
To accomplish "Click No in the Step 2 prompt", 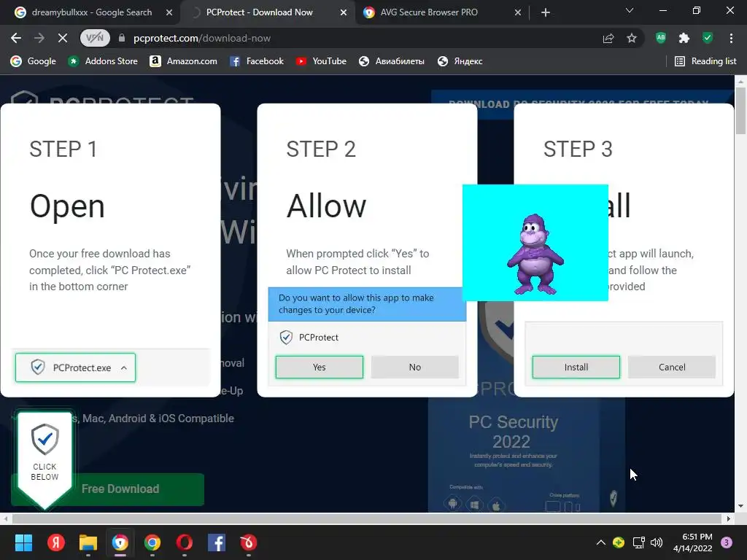I will tap(415, 367).
